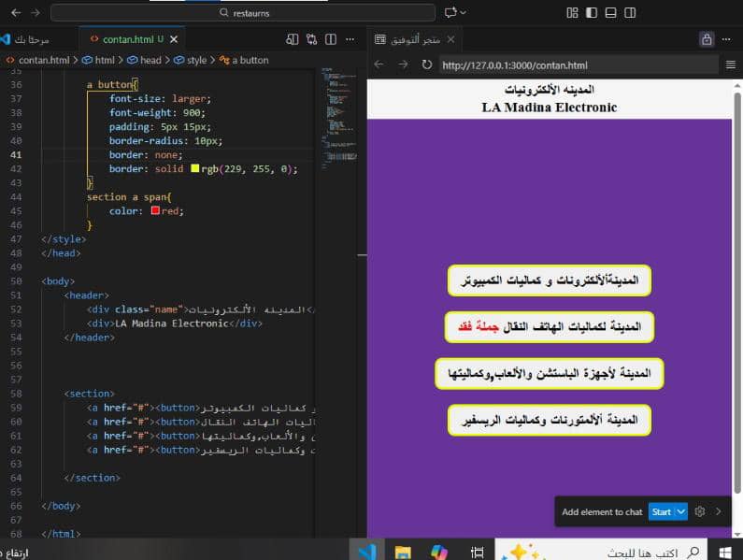Close the store preview tab
This screenshot has height=560, width=743.
tap(450, 39)
